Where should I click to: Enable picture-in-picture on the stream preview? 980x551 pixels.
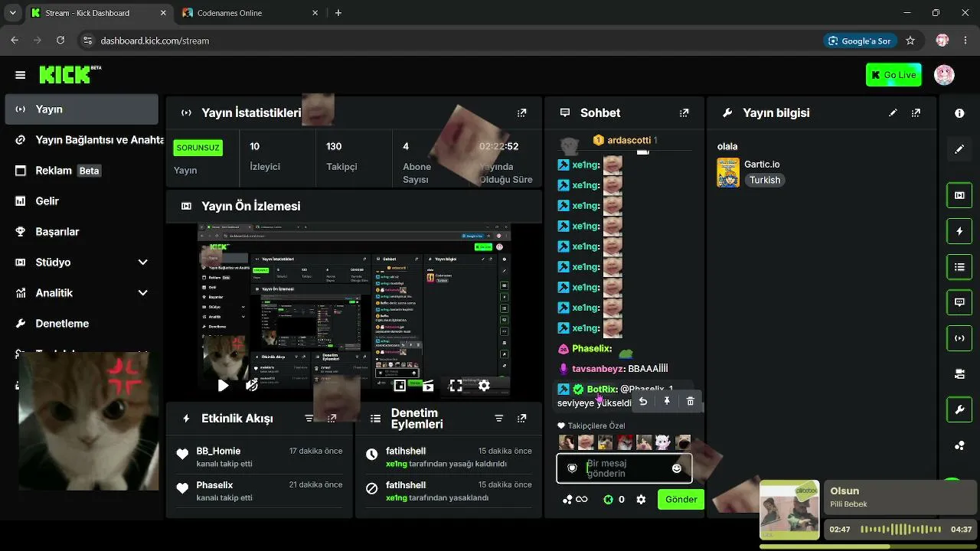click(400, 386)
